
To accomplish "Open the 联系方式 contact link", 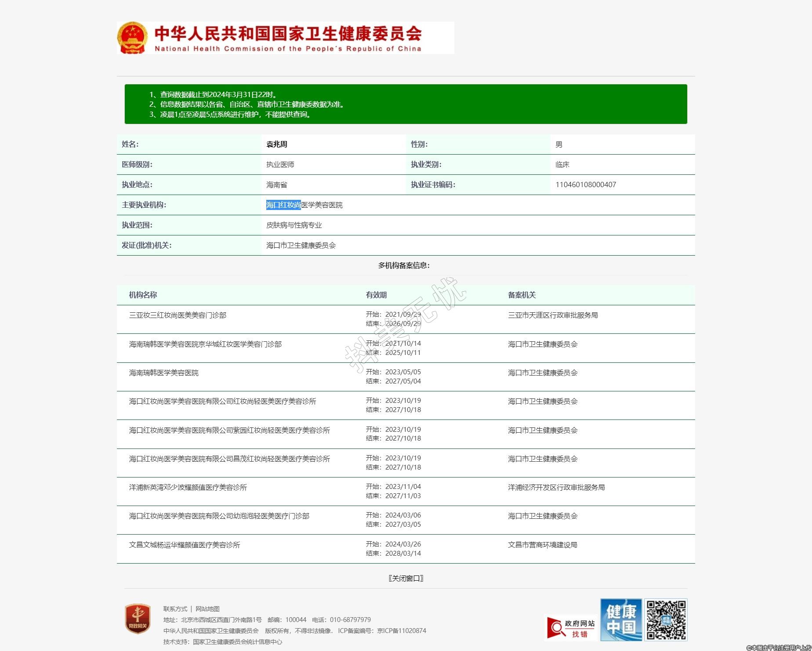I will pyautogui.click(x=175, y=609).
